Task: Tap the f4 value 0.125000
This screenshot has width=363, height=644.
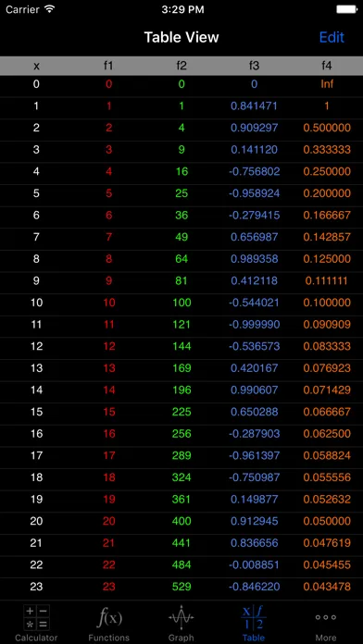Action: click(327, 259)
